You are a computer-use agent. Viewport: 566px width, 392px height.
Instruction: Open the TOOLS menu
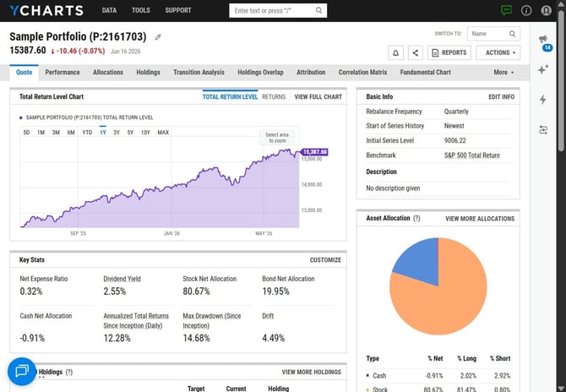pos(141,10)
